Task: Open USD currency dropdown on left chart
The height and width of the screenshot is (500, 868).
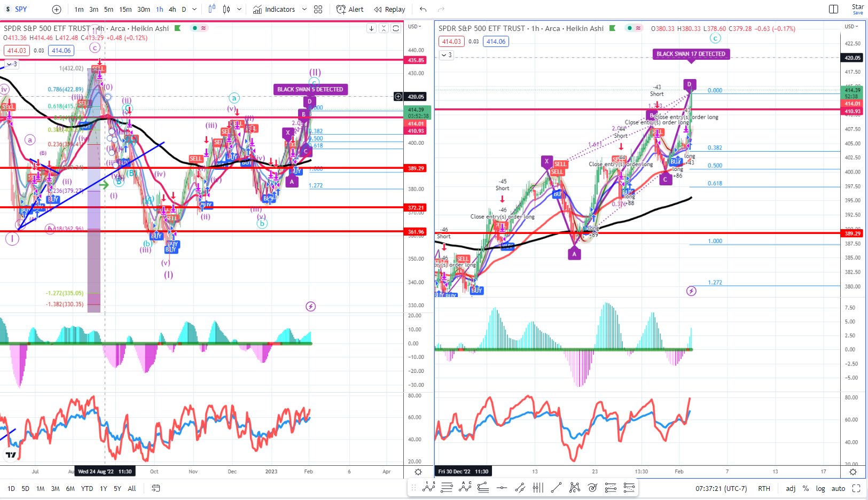Action: coord(415,26)
